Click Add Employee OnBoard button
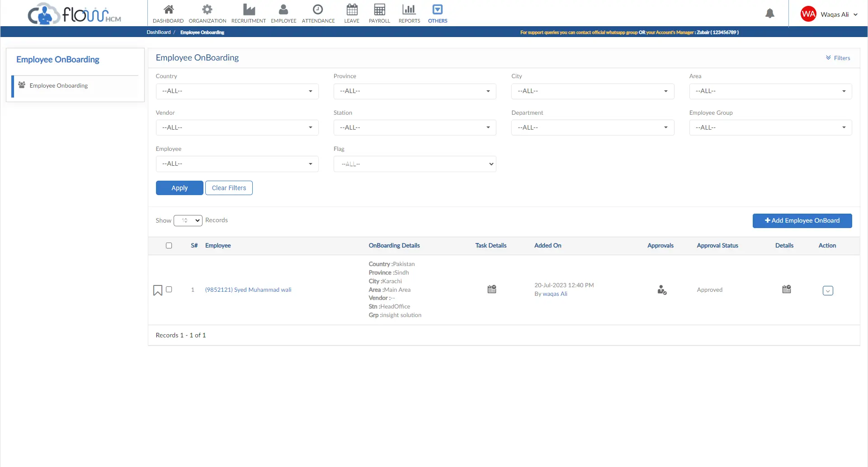 pyautogui.click(x=802, y=221)
